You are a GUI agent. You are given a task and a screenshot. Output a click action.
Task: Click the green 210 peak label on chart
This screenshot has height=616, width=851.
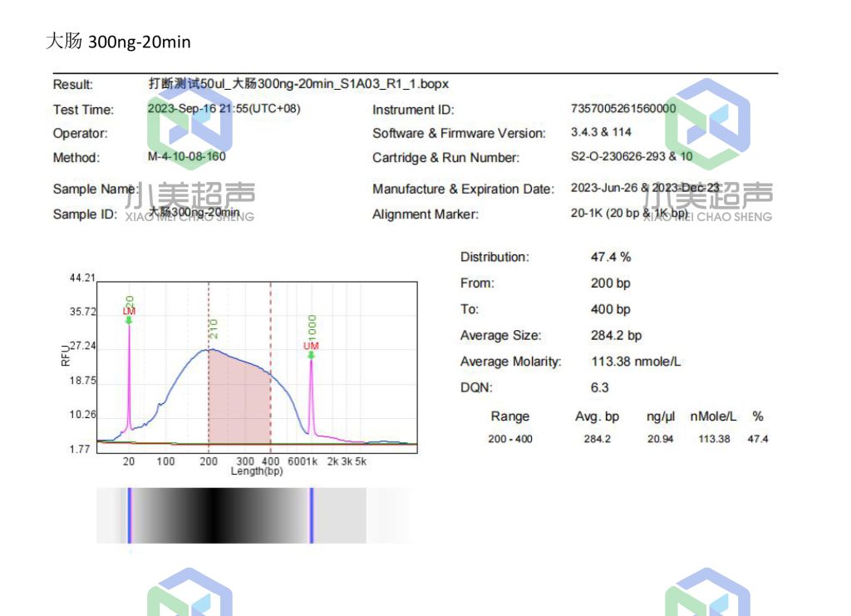coord(214,328)
